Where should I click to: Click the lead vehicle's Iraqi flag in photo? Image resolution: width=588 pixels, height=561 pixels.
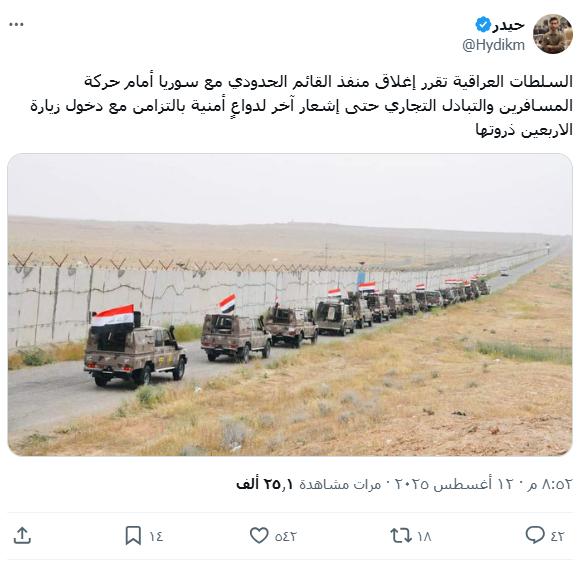click(112, 318)
